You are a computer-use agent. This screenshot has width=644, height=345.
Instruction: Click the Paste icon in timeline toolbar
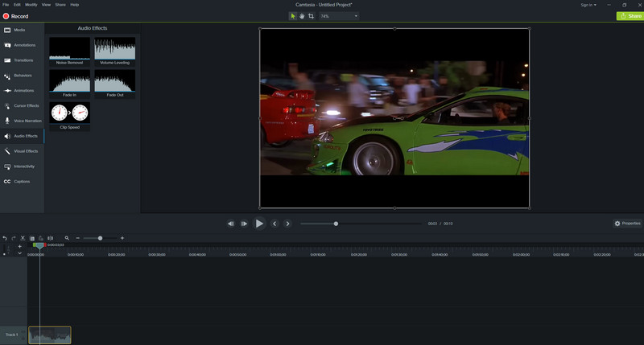(x=41, y=238)
